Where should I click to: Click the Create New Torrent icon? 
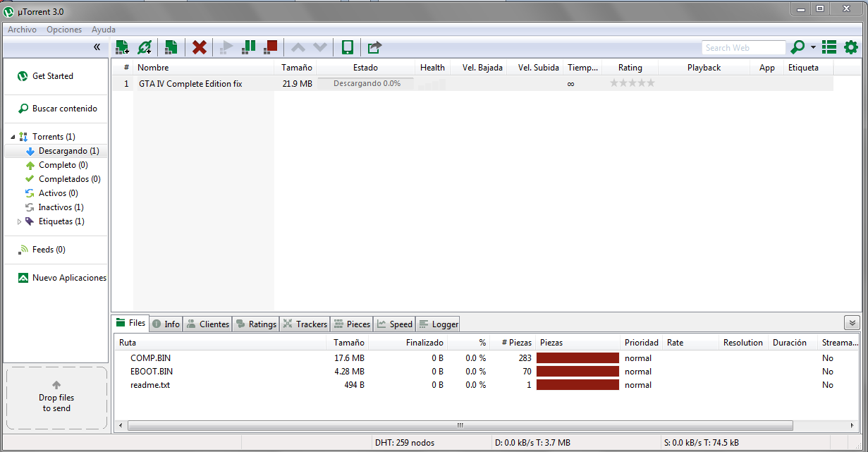tap(171, 47)
